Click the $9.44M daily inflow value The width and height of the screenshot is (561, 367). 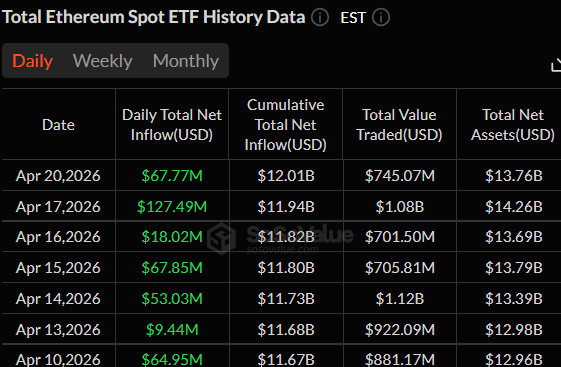tap(172, 329)
